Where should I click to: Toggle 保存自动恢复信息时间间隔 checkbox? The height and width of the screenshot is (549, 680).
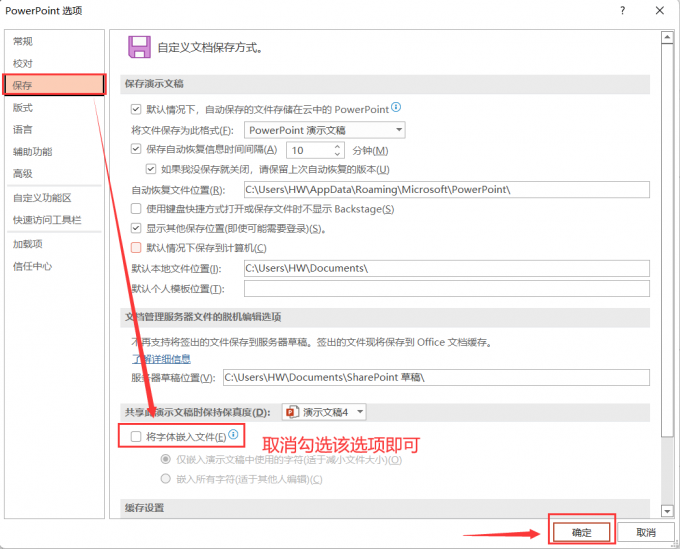click(x=136, y=149)
